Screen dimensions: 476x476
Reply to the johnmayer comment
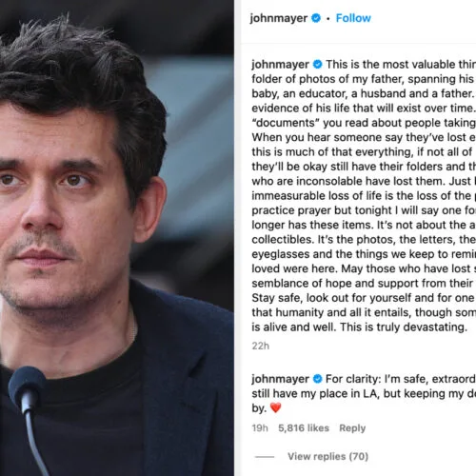pyautogui.click(x=352, y=428)
